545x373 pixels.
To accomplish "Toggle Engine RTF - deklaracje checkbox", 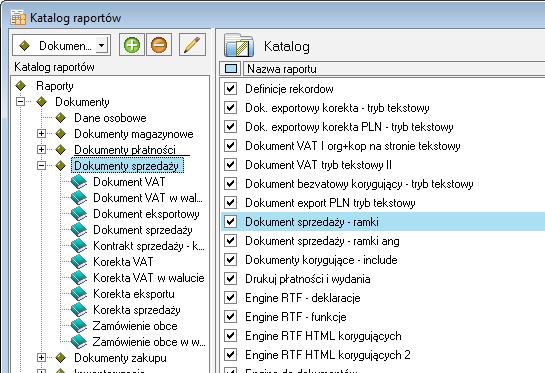I will tap(230, 298).
